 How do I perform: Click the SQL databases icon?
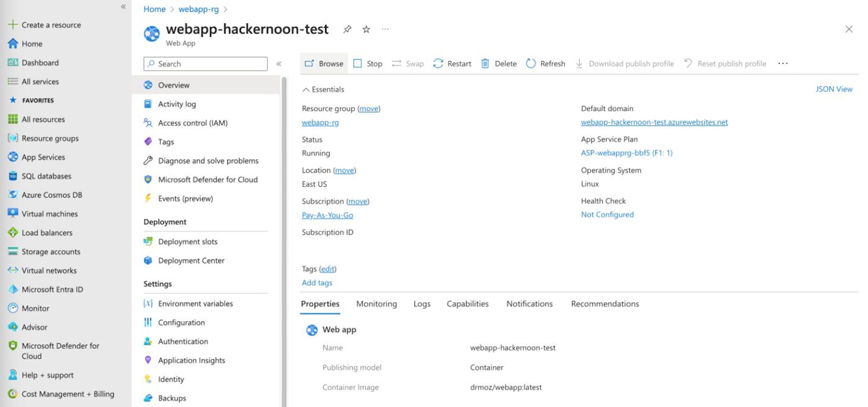pos(13,176)
